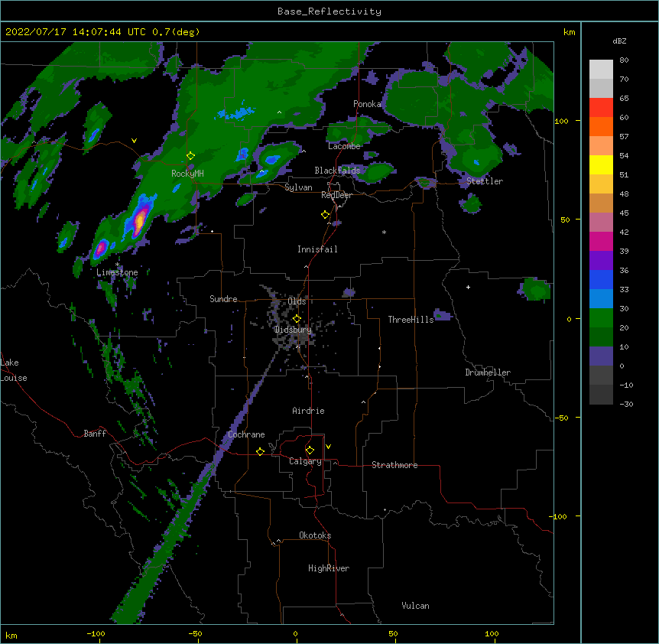Click the Okotoks label
The image size is (659, 644).
[315, 535]
